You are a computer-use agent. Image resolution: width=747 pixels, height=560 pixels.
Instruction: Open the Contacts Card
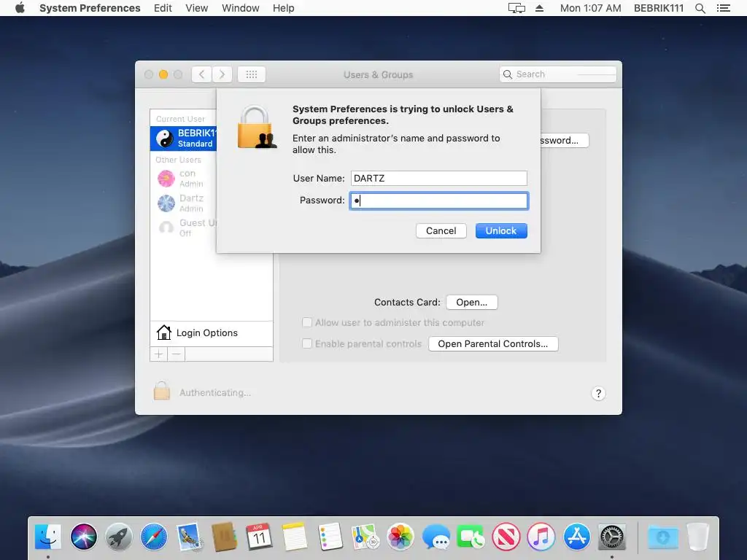pyautogui.click(x=472, y=303)
